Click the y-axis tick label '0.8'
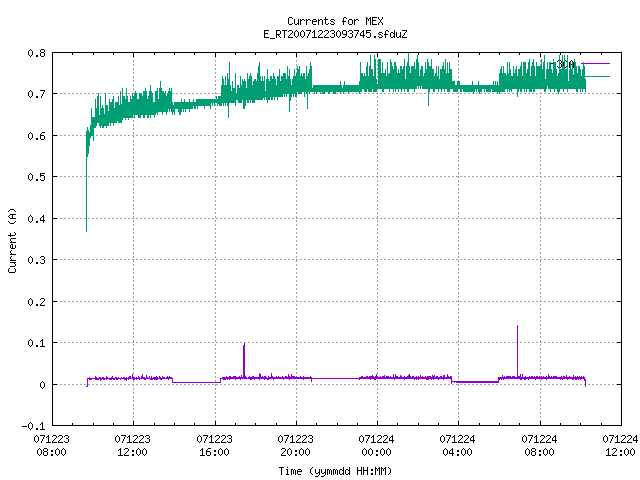This screenshot has width=640, height=480. tap(36, 53)
